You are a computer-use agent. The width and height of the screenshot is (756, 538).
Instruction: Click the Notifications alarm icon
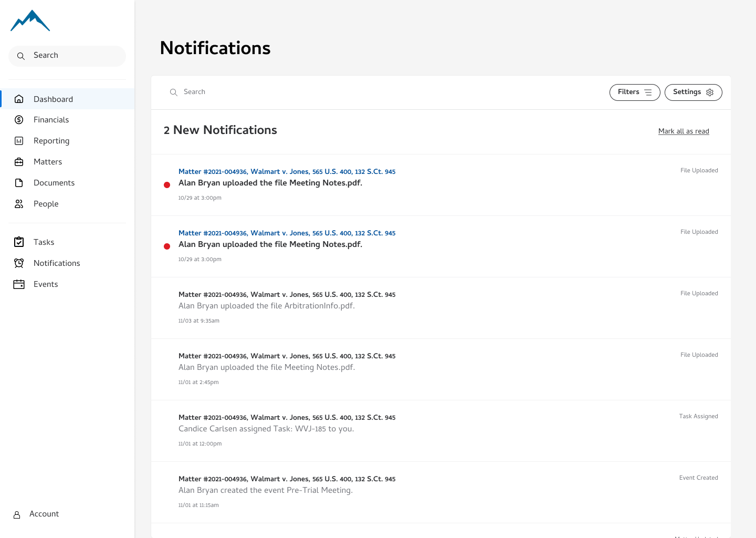[x=19, y=263]
